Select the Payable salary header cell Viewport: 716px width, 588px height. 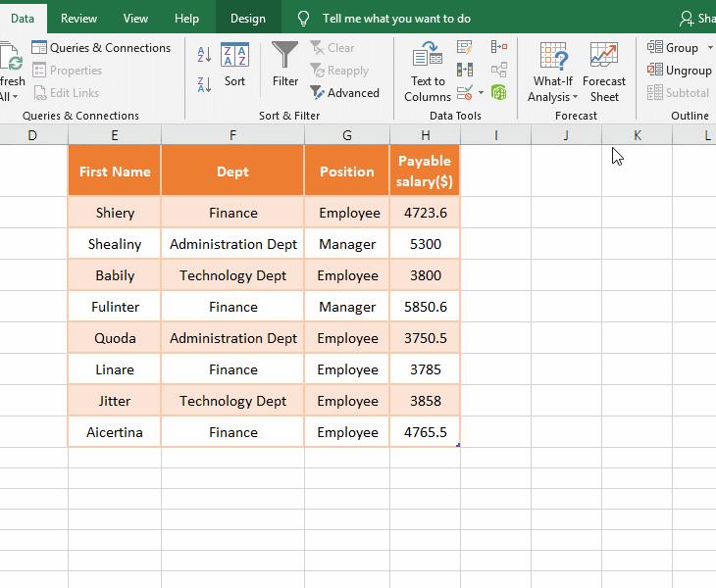425,171
